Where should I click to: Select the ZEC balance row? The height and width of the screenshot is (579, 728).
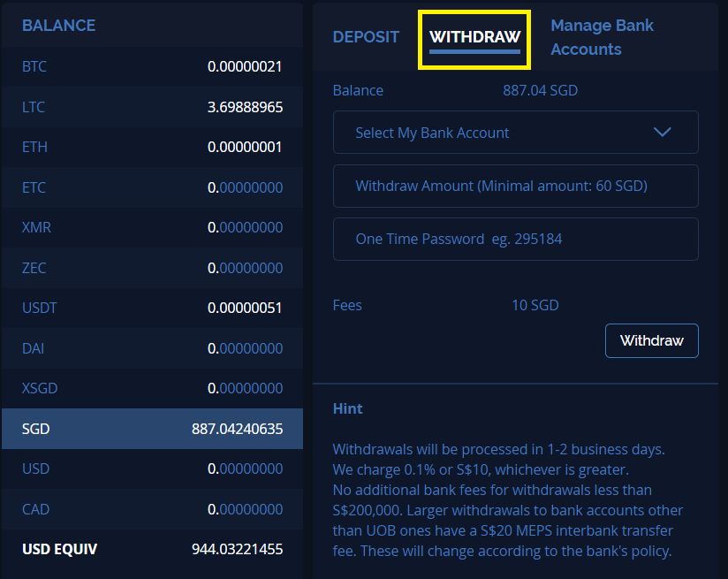coord(152,268)
